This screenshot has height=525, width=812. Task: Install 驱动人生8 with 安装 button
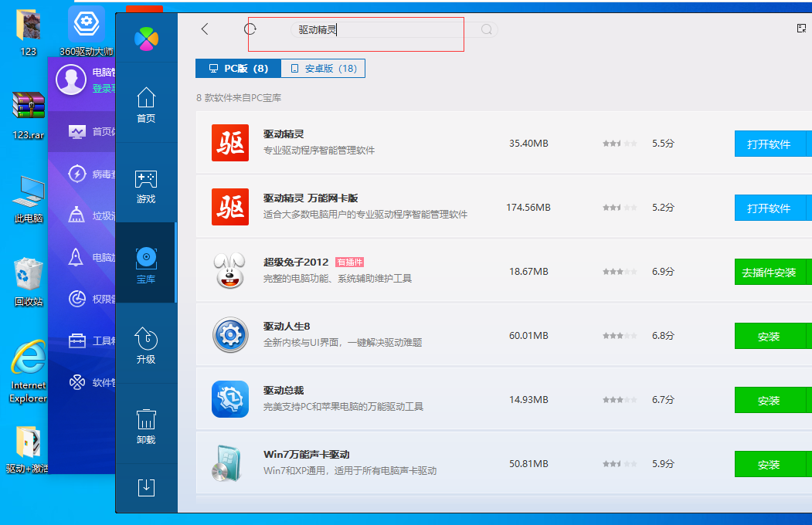(769, 337)
